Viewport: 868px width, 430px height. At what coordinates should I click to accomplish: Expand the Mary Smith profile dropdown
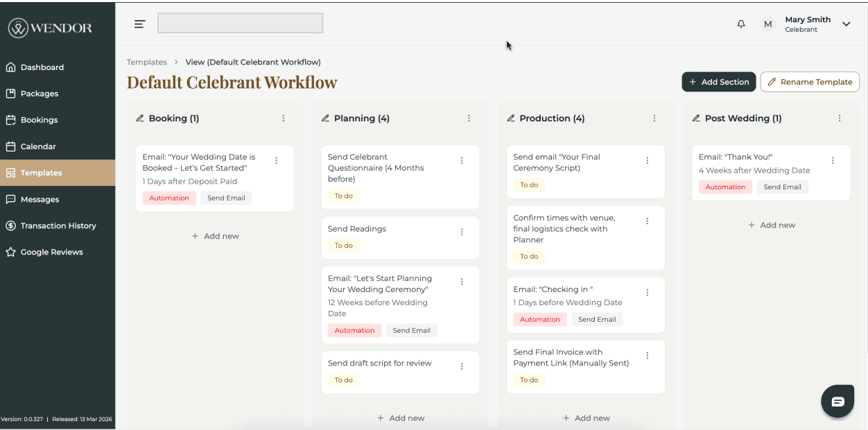(x=847, y=24)
